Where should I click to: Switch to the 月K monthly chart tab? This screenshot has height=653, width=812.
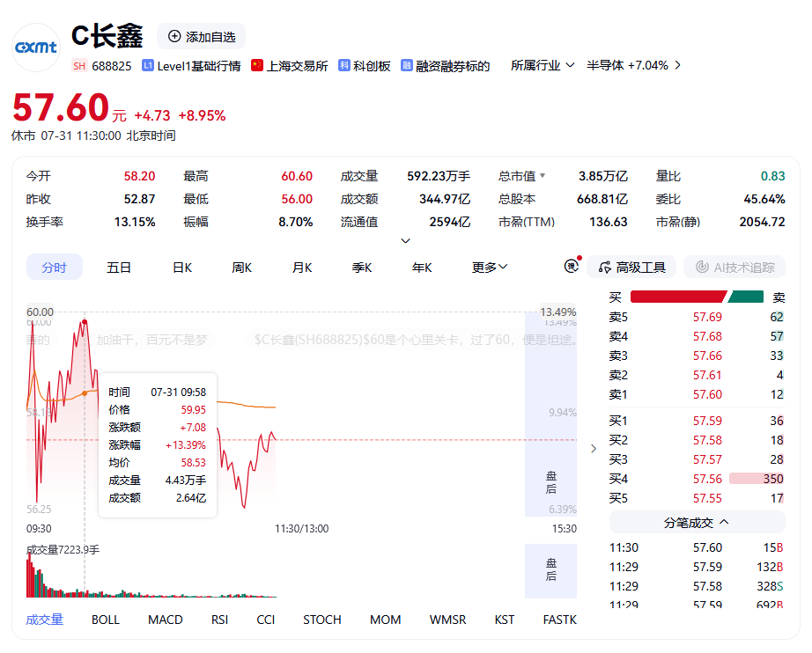point(302,267)
